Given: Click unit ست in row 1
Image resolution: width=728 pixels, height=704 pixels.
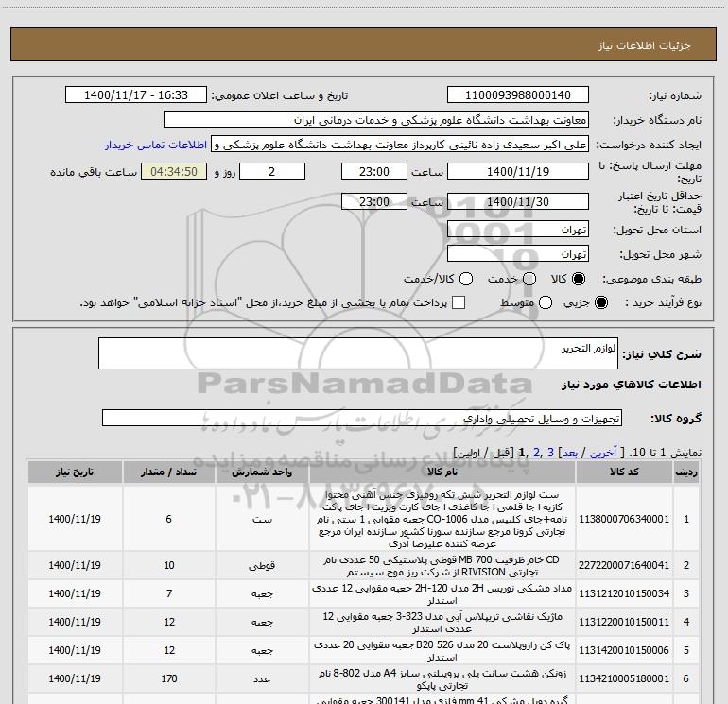Looking at the screenshot, I should 262,519.
